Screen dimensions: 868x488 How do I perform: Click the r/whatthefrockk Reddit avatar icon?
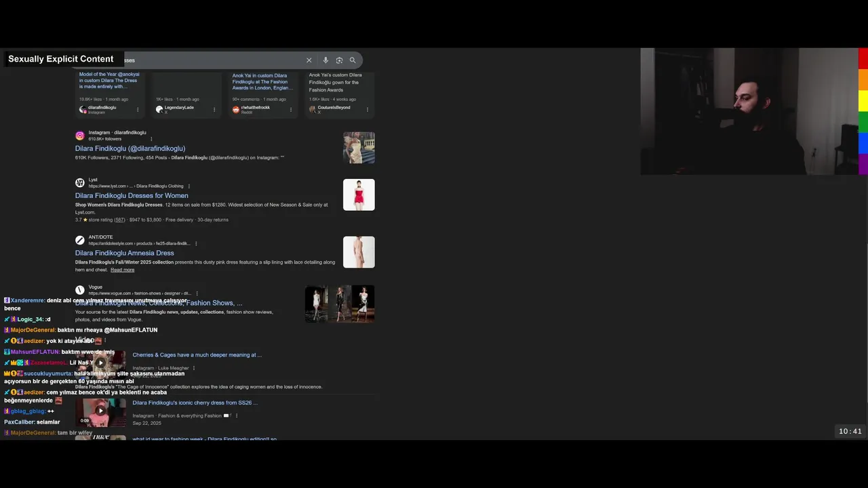(x=236, y=109)
